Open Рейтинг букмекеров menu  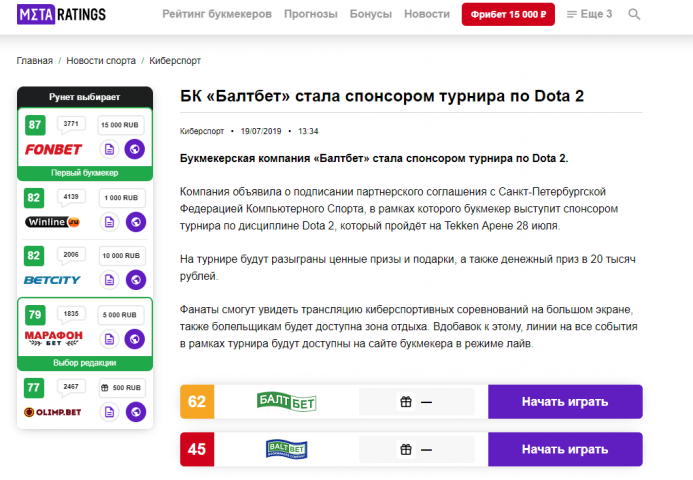click(217, 14)
